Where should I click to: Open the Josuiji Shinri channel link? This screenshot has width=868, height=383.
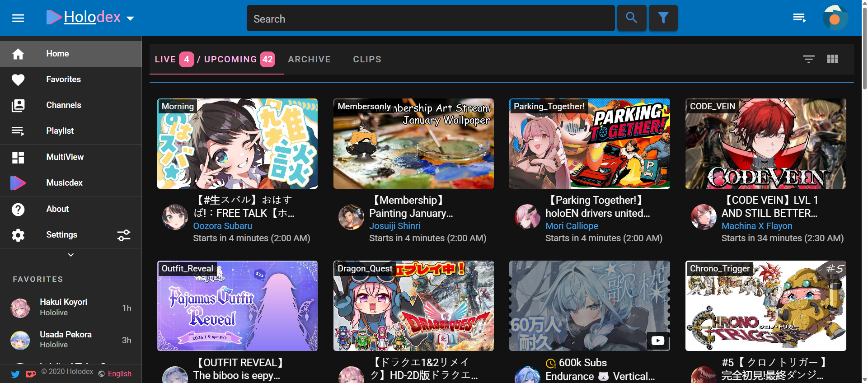pyautogui.click(x=395, y=226)
